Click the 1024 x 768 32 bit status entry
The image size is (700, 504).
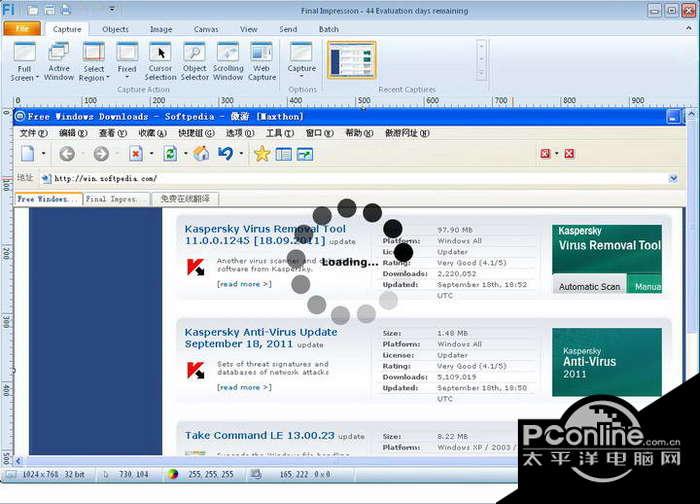[x=54, y=474]
